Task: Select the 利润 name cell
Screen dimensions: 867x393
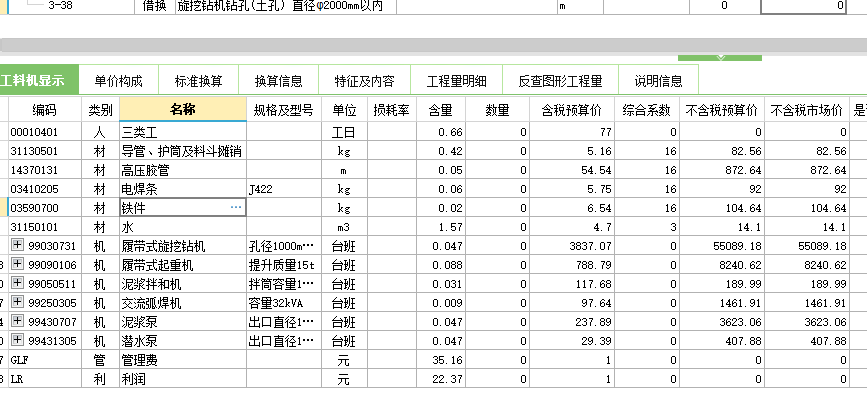Action: tap(183, 379)
